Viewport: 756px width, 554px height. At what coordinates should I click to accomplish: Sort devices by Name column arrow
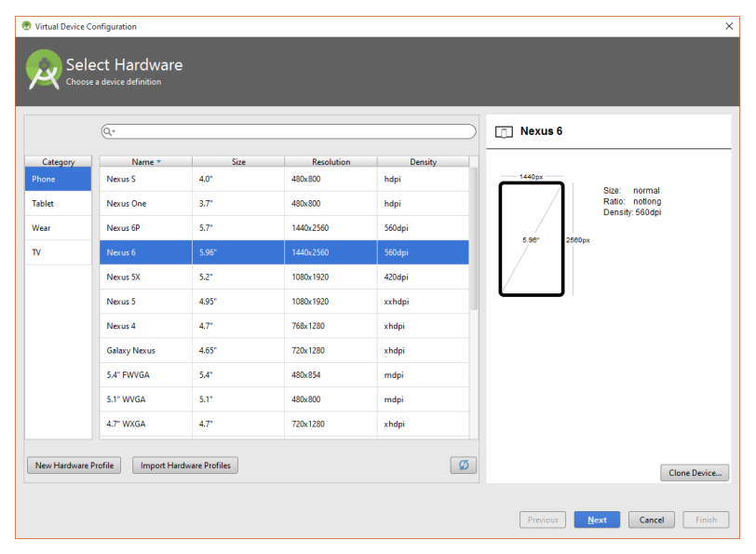[x=158, y=162]
